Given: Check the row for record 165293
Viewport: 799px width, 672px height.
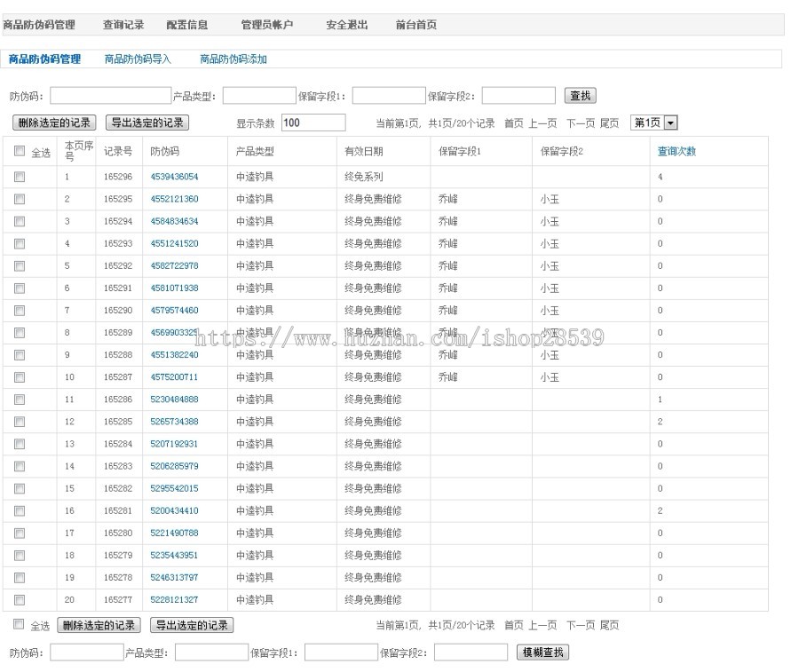Looking at the screenshot, I should pos(20,243).
